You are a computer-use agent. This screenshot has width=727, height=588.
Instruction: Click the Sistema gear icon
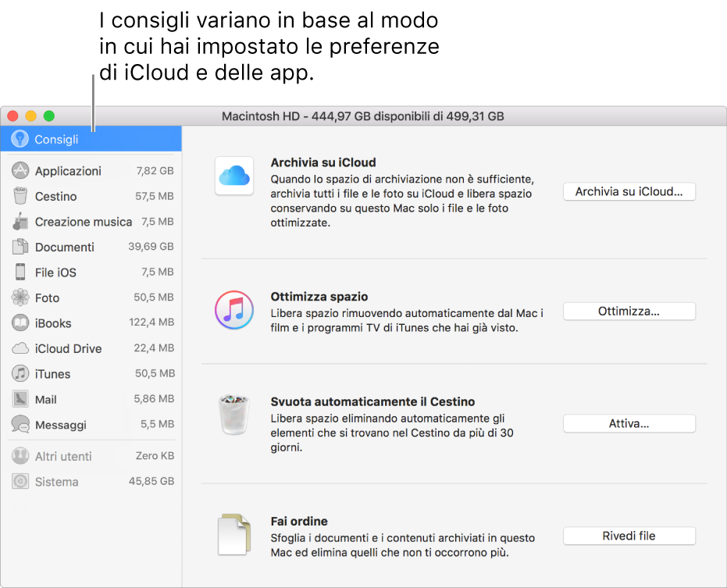[20, 481]
